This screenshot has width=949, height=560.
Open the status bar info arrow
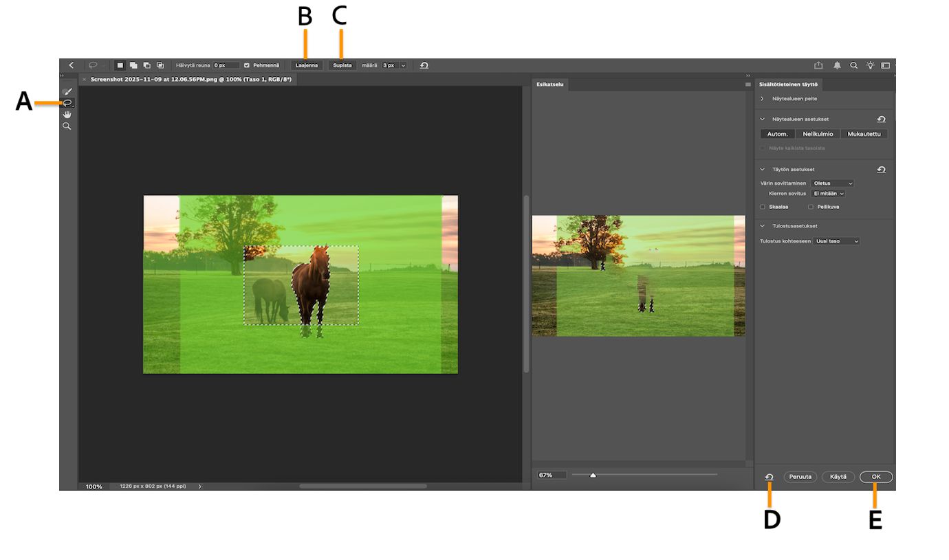[200, 486]
